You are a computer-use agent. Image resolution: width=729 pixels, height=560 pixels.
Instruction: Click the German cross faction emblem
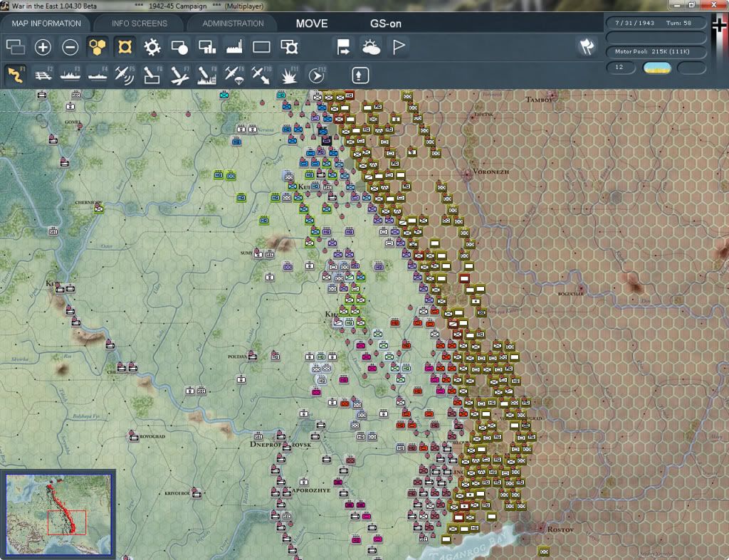pyautogui.click(x=720, y=24)
